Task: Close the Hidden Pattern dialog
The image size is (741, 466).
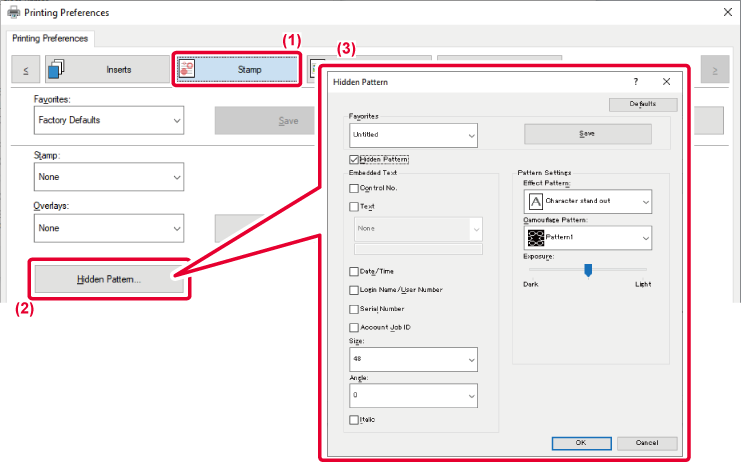Action: (x=666, y=82)
